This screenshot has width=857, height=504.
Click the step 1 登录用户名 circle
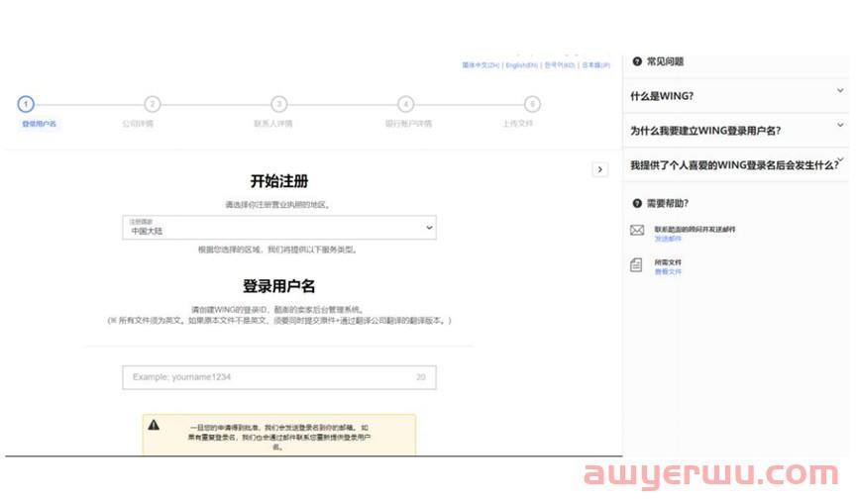click(x=26, y=104)
